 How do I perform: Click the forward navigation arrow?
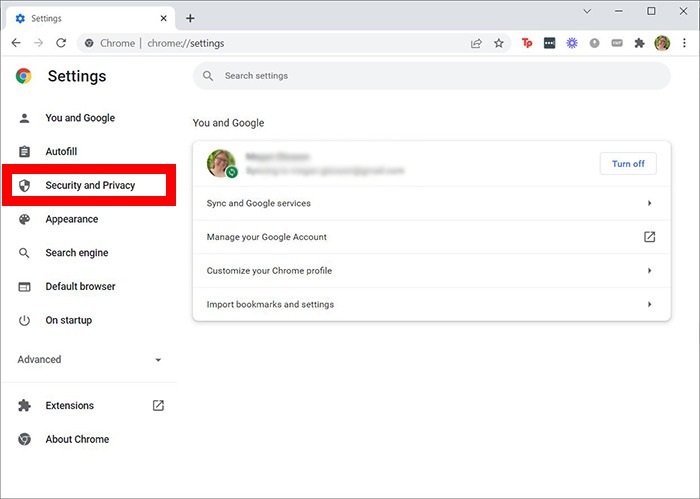point(39,43)
